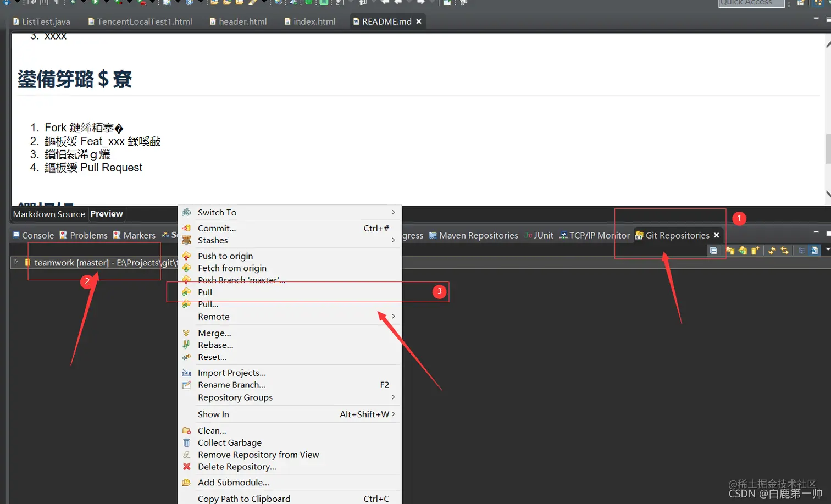Switch to the ListTest.java editor tab
The width and height of the screenshot is (831, 504).
42,21
